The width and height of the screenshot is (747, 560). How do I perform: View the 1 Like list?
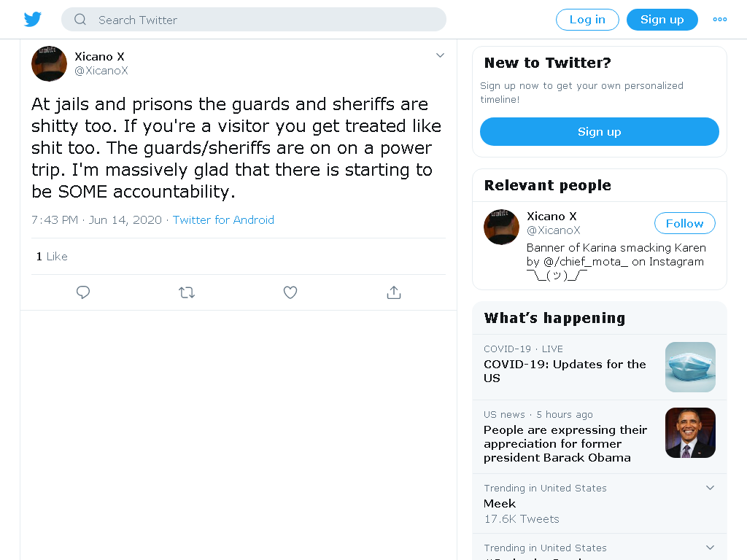[x=52, y=257]
